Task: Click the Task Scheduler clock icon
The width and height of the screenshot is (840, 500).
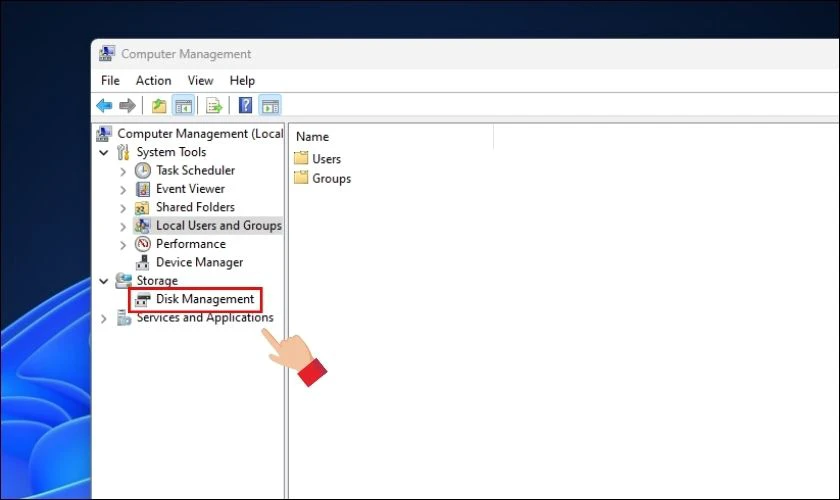Action: (x=142, y=170)
